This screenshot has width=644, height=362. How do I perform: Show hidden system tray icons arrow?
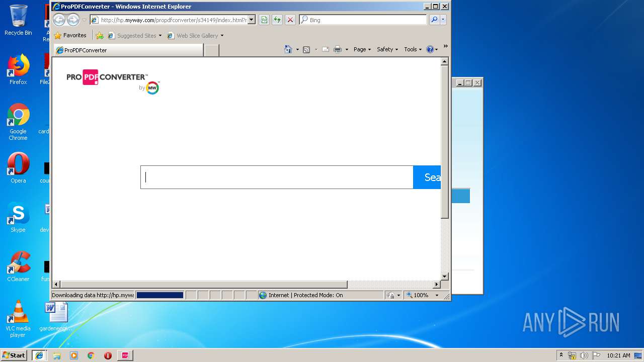[561, 355]
